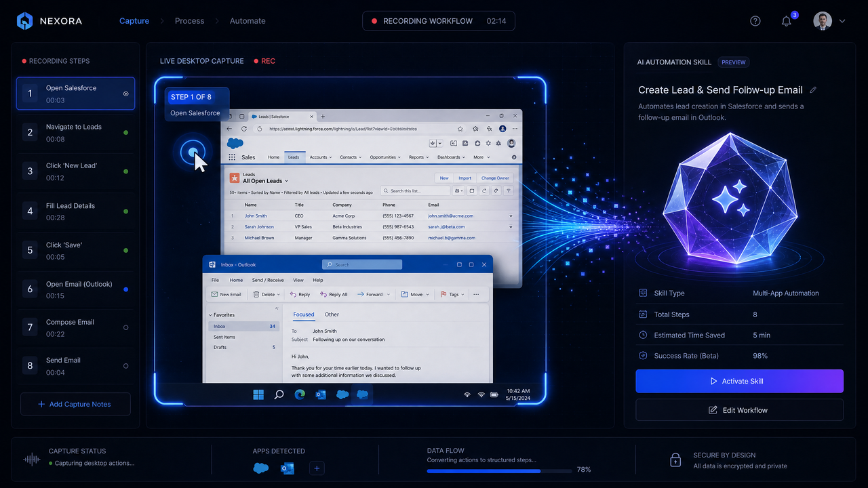
Task: Open the row actions arrow for John Smith
Action: coord(511,216)
